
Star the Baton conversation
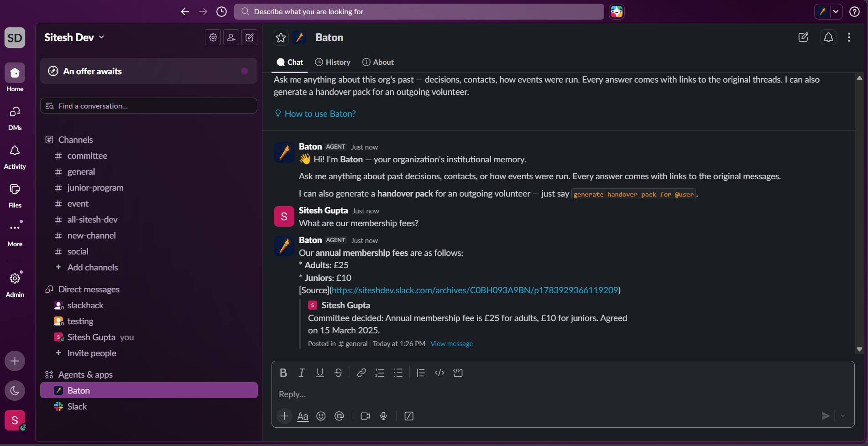click(x=281, y=37)
